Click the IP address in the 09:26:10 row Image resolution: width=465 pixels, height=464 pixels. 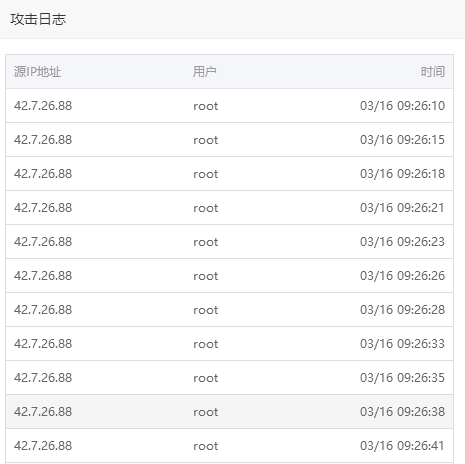[x=43, y=106]
